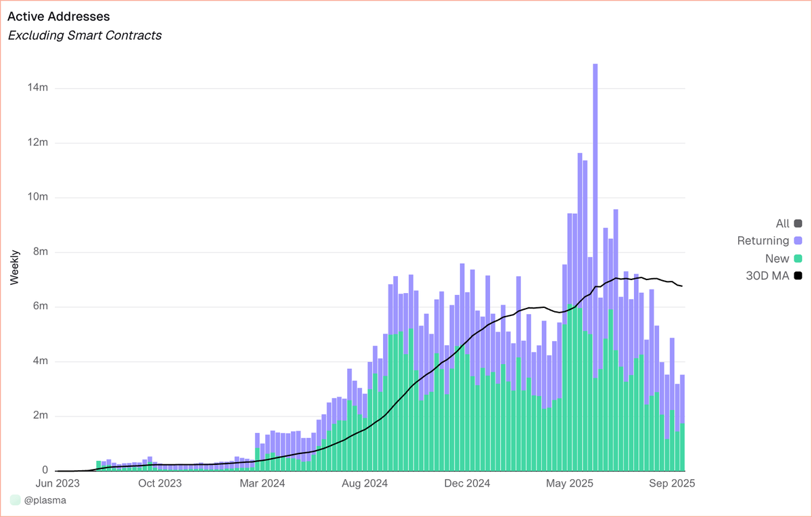Click the green New legend marker
The height and width of the screenshot is (517, 812).
[x=798, y=258]
